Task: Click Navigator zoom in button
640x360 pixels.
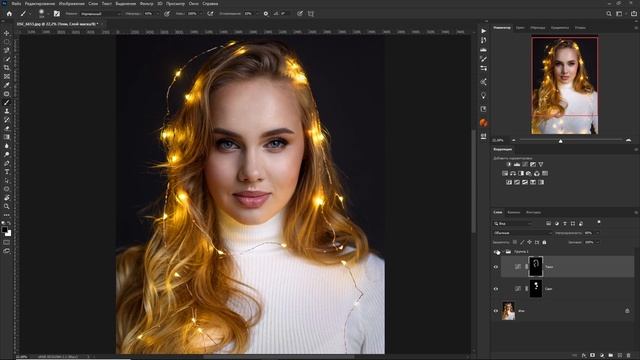Action: [x=628, y=140]
